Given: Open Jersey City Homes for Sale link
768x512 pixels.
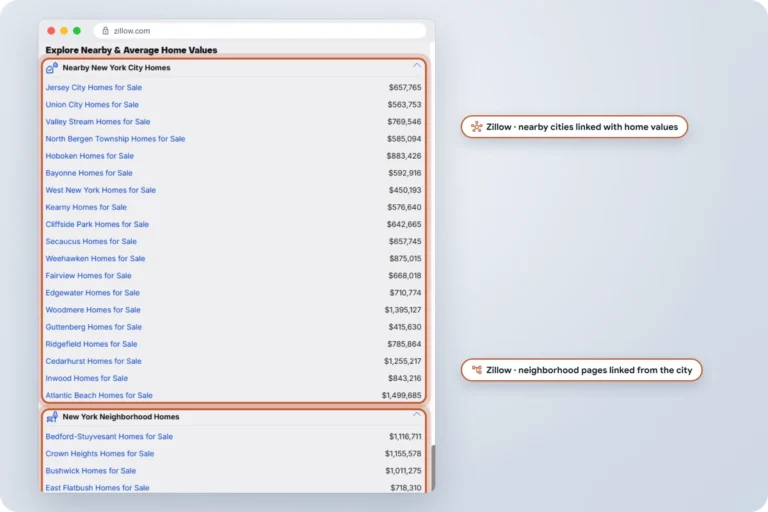Looking at the screenshot, I should click(94, 88).
